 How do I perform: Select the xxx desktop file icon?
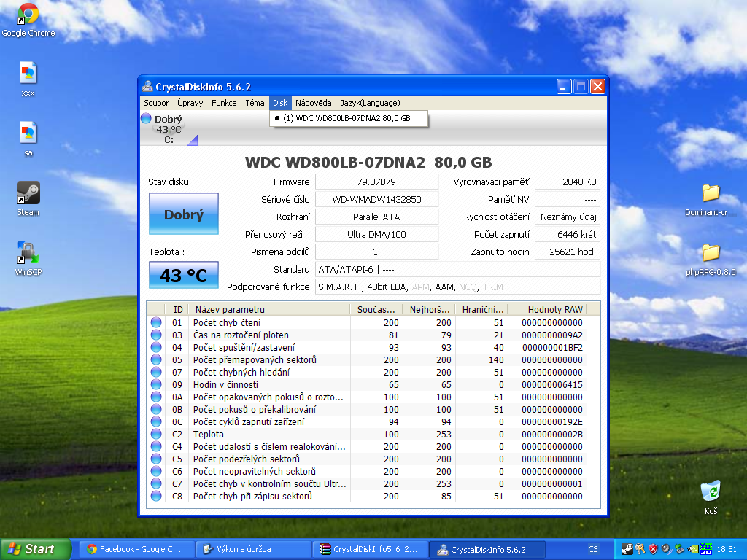click(28, 79)
